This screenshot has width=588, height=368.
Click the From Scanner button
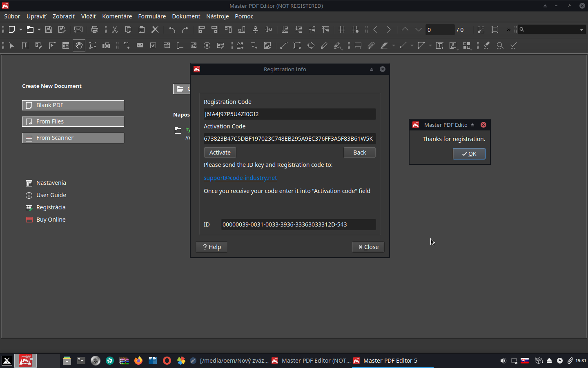pos(73,138)
